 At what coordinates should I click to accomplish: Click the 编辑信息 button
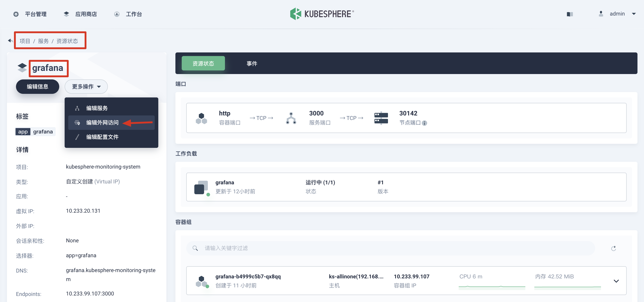coord(38,86)
